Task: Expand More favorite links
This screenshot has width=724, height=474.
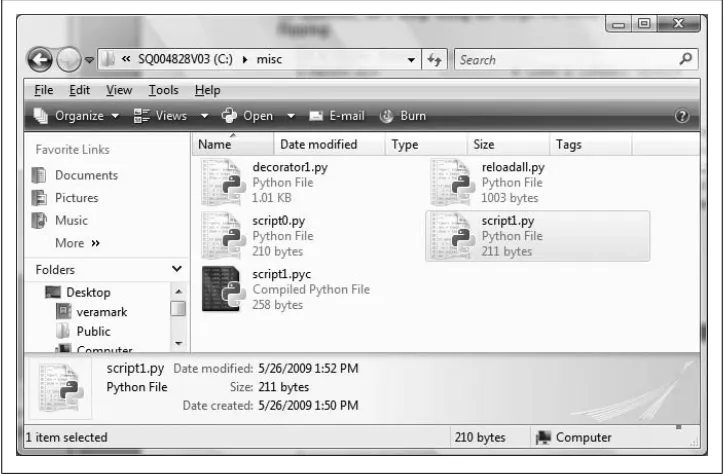Action: 77,243
